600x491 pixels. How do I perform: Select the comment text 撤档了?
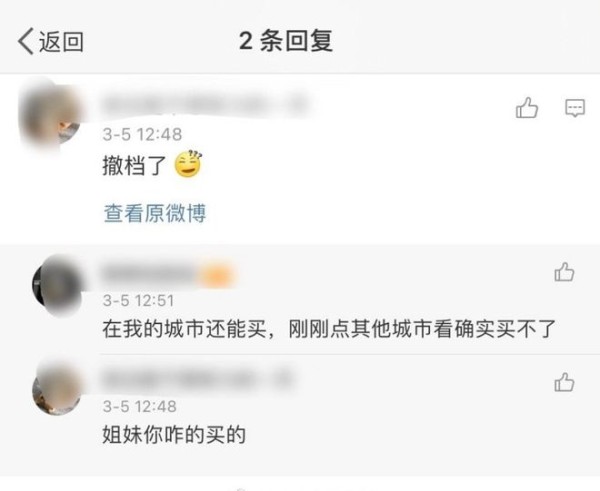tap(134, 165)
